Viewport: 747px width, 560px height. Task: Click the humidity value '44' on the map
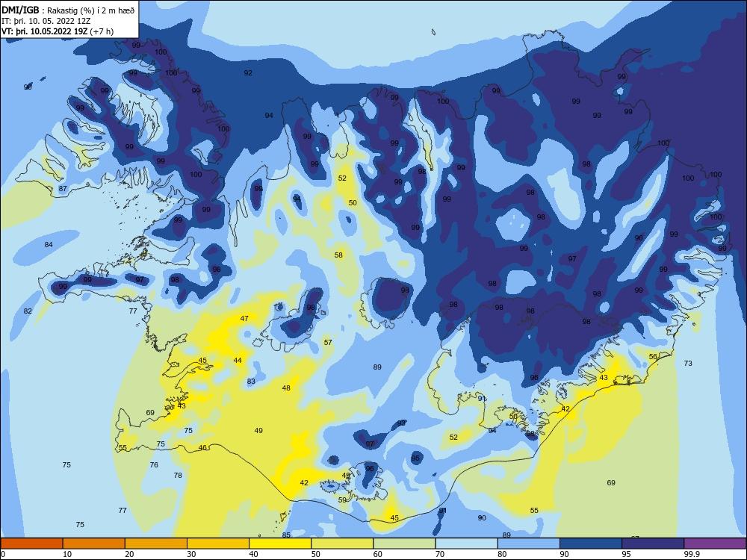click(238, 361)
